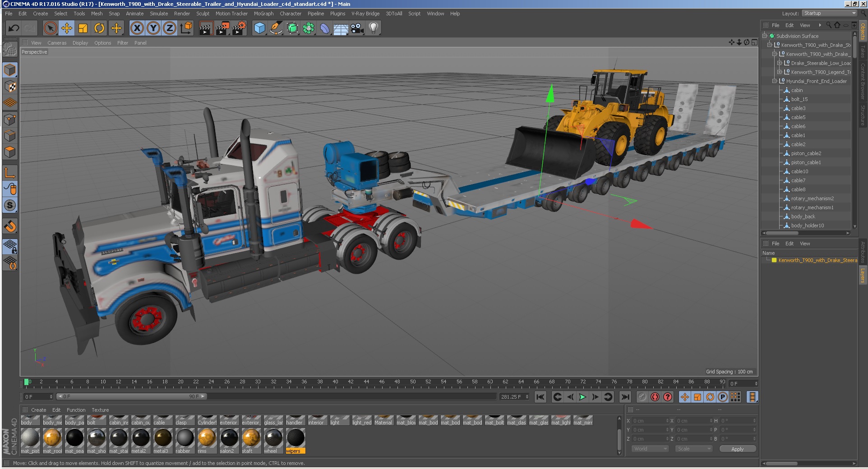Open the Layout Startup dropdown
This screenshot has width=868, height=469.
pyautogui.click(x=829, y=13)
